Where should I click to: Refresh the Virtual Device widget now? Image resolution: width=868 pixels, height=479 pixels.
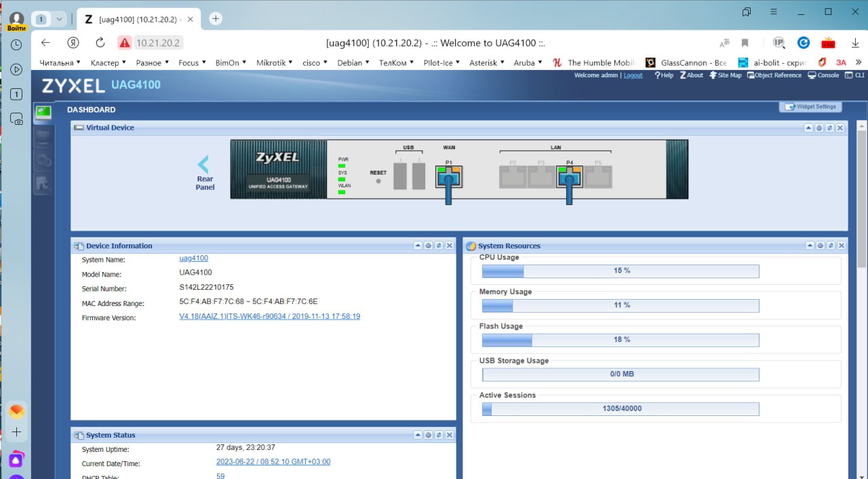[829, 128]
